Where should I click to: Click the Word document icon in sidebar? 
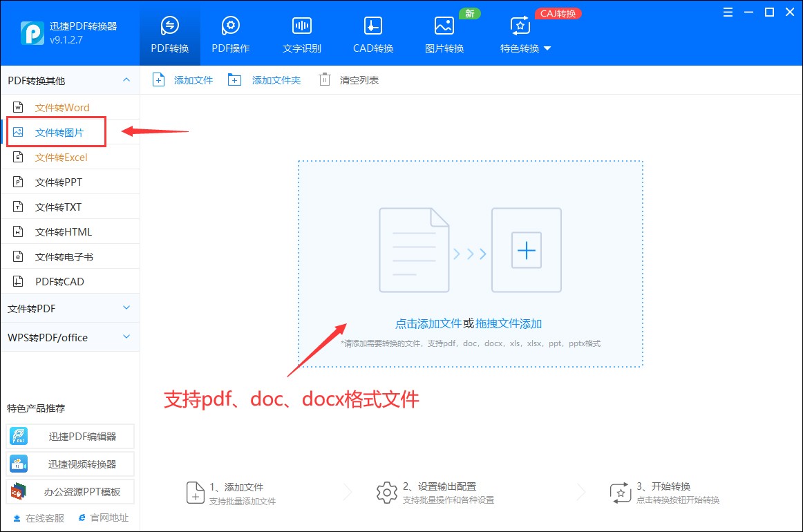[18, 107]
